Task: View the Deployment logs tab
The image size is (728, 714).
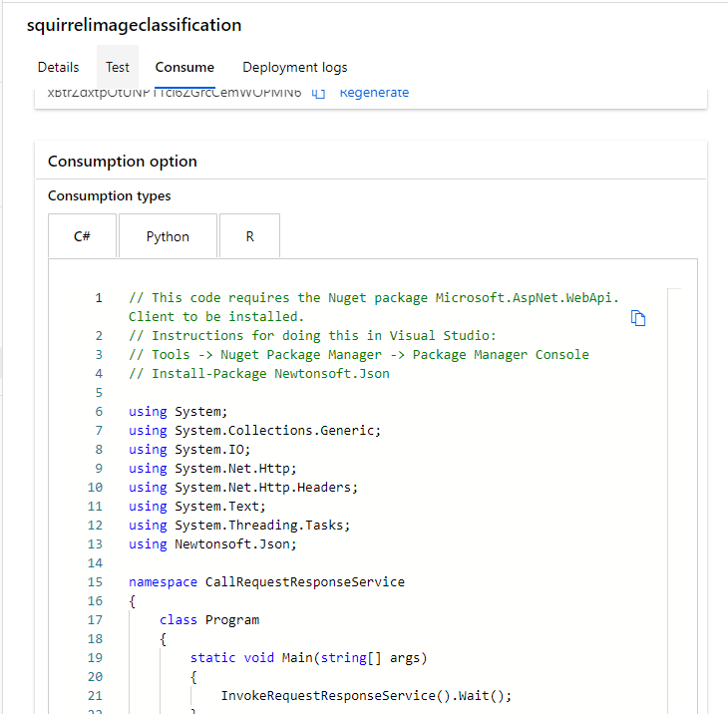Action: (x=295, y=68)
